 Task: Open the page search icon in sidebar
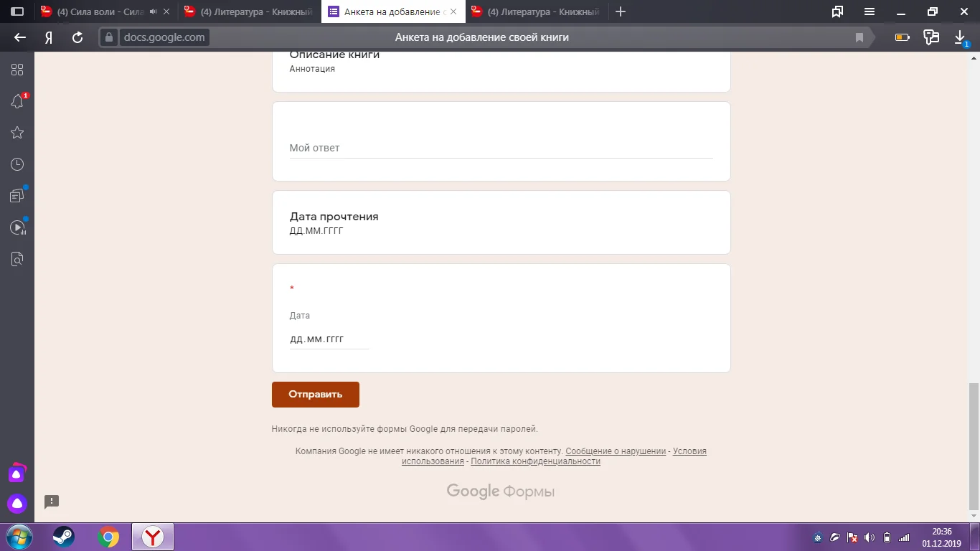tap(17, 259)
